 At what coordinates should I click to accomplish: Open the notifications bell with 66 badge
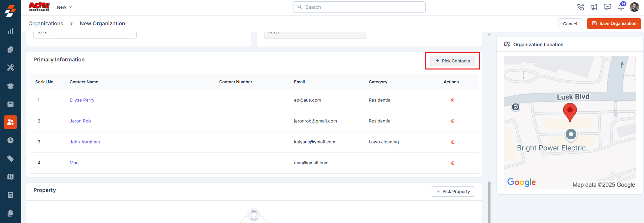click(621, 7)
